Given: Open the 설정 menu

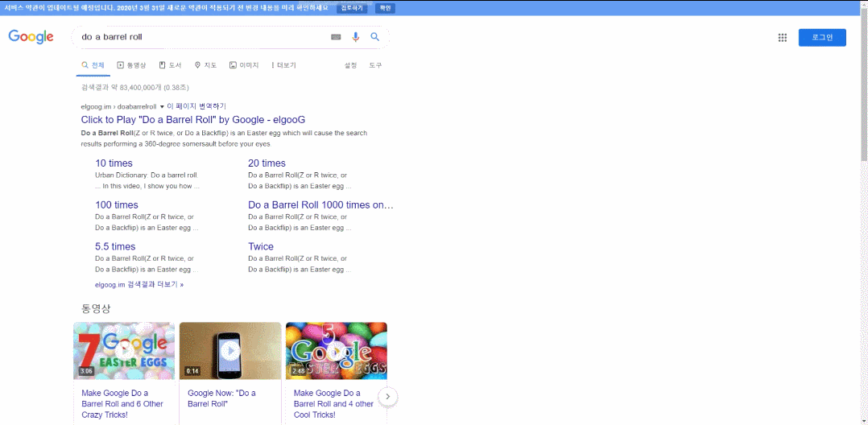Looking at the screenshot, I should click(350, 65).
